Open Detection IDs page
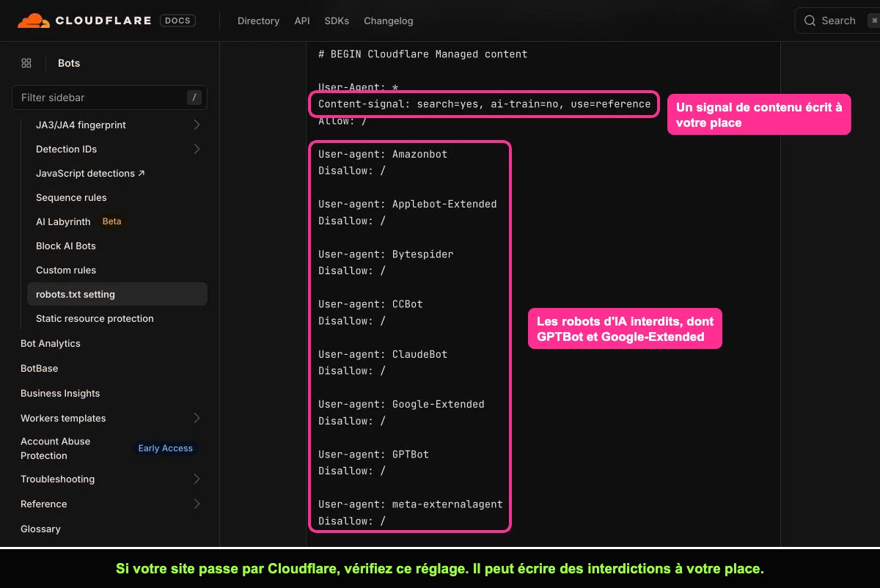 pyautogui.click(x=66, y=150)
